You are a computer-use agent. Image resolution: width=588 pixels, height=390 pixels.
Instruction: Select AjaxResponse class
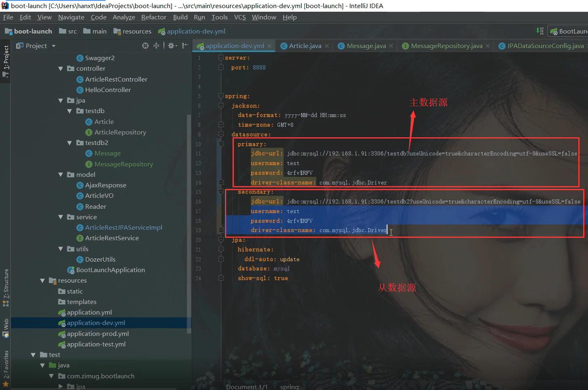[x=101, y=185]
